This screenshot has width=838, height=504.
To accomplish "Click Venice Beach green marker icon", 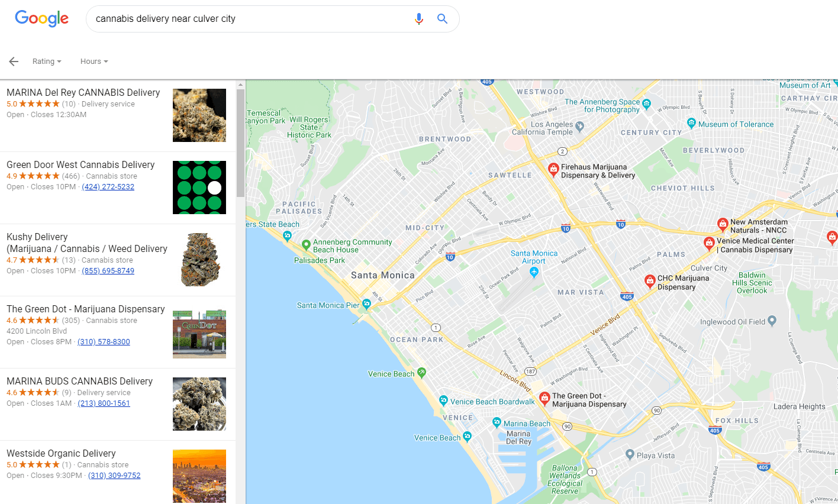I will coord(421,373).
